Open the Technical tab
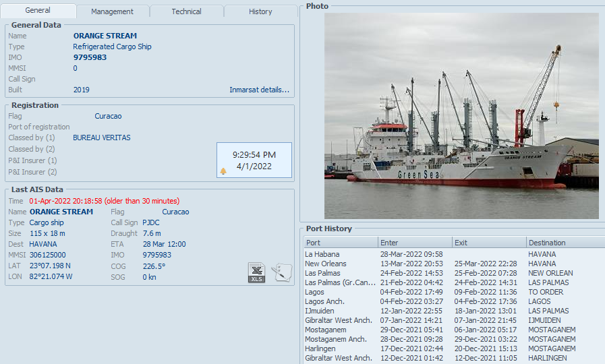 (x=186, y=11)
